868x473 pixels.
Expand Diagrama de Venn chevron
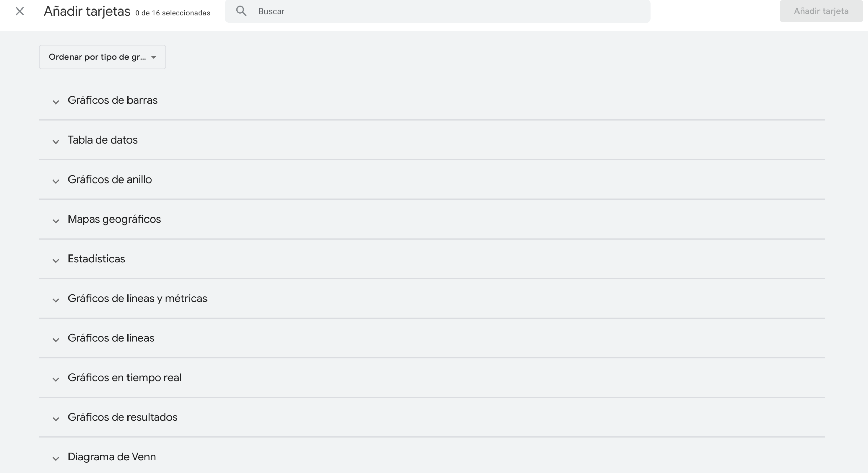tap(56, 458)
